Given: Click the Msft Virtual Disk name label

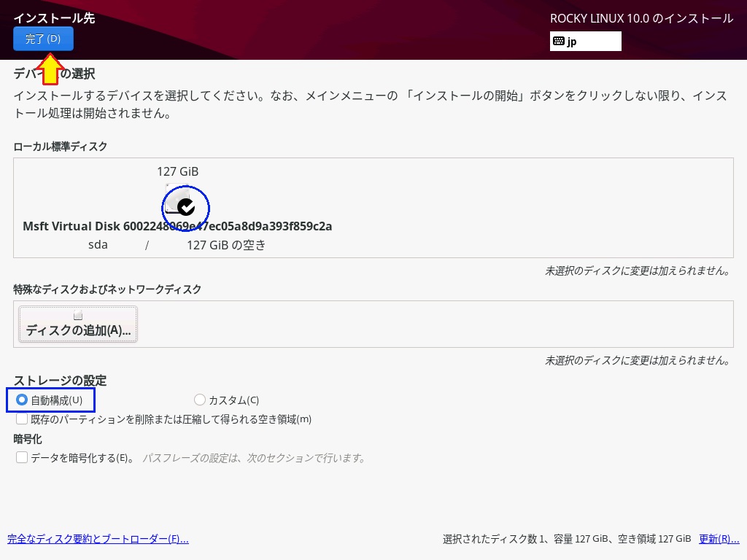Looking at the screenshot, I should coord(177,226).
